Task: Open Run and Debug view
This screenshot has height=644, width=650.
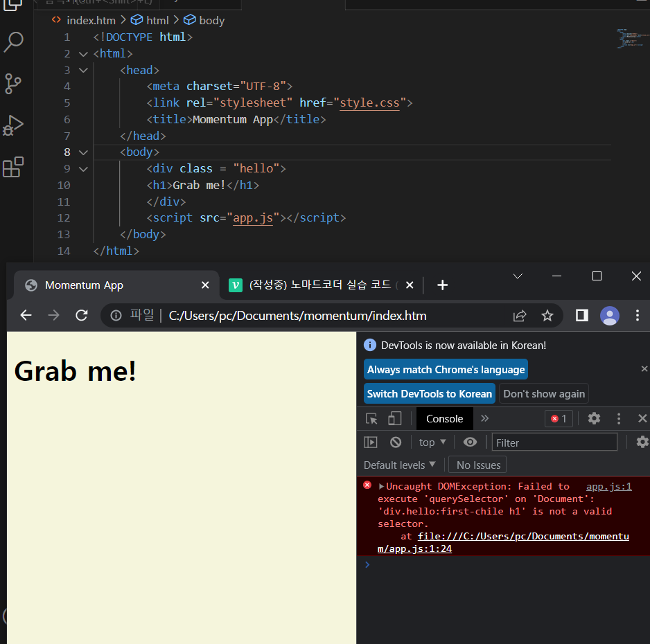Action: [x=13, y=125]
